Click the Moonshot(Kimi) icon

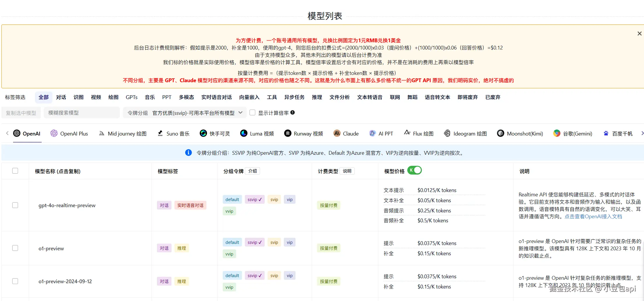click(x=500, y=133)
